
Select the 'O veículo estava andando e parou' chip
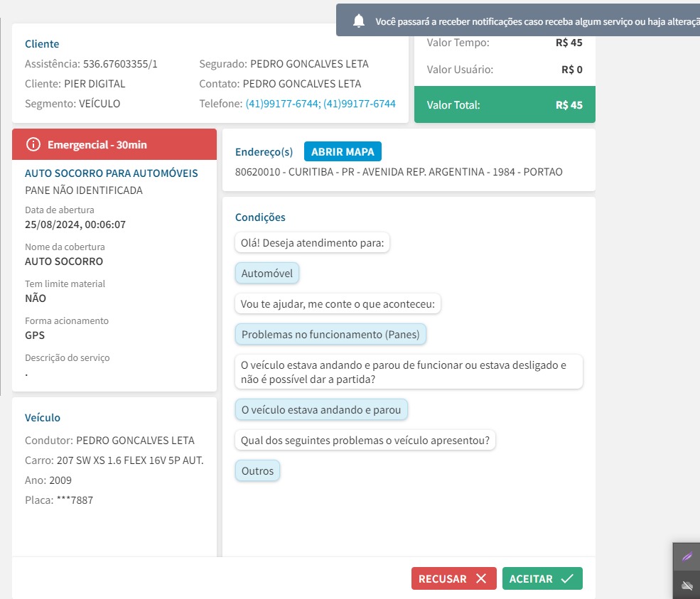(x=321, y=410)
